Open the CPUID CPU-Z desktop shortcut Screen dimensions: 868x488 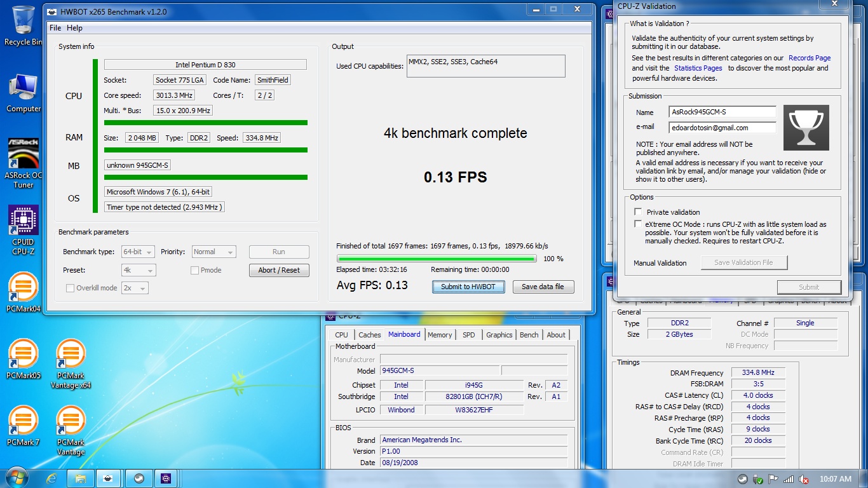point(24,230)
